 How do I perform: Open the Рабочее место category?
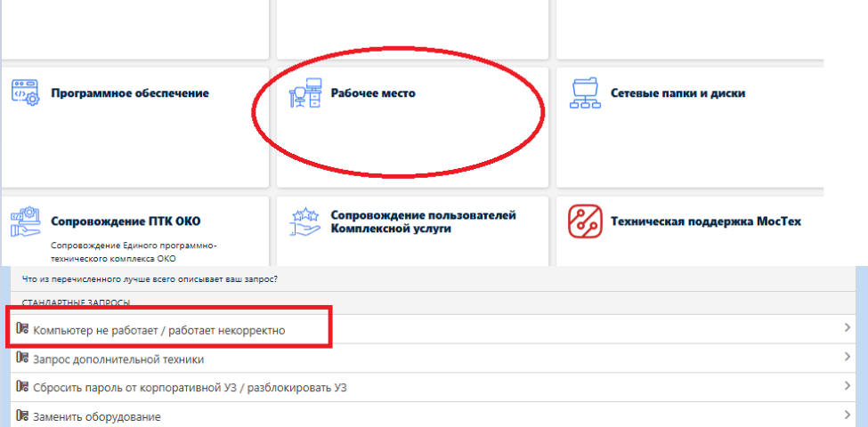click(373, 93)
